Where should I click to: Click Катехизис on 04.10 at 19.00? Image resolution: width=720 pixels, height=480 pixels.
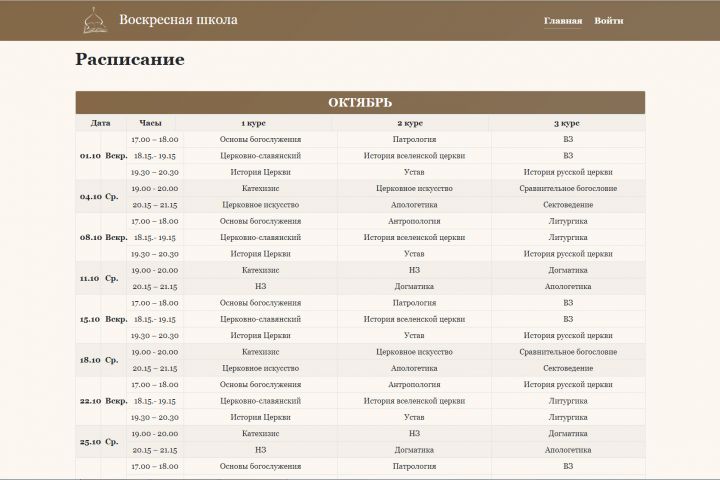[x=260, y=188]
